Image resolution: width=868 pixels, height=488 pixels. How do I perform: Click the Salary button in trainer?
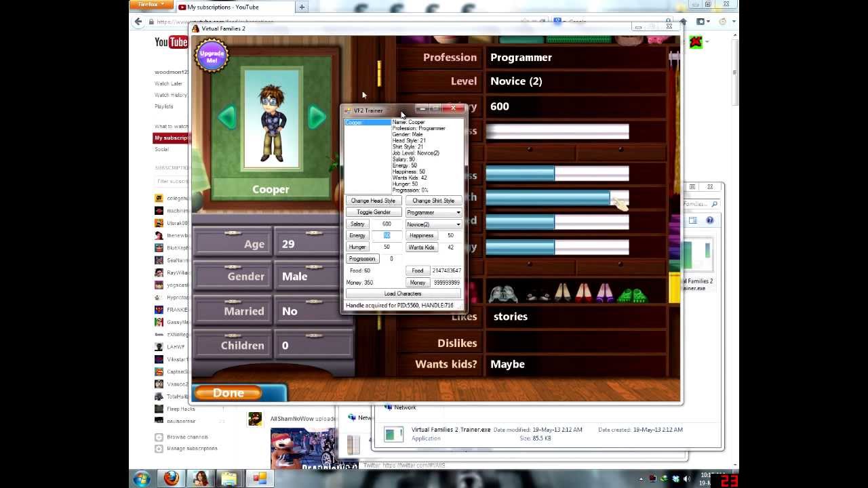357,224
